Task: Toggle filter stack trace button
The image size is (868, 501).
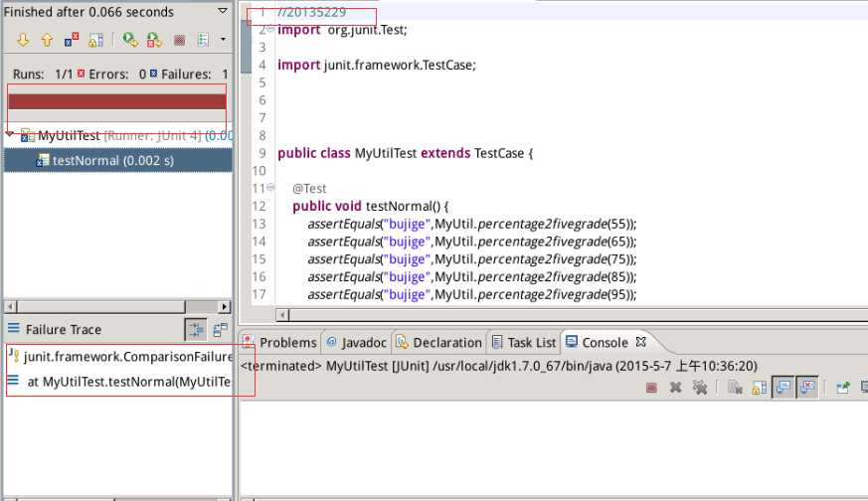Action: point(196,330)
